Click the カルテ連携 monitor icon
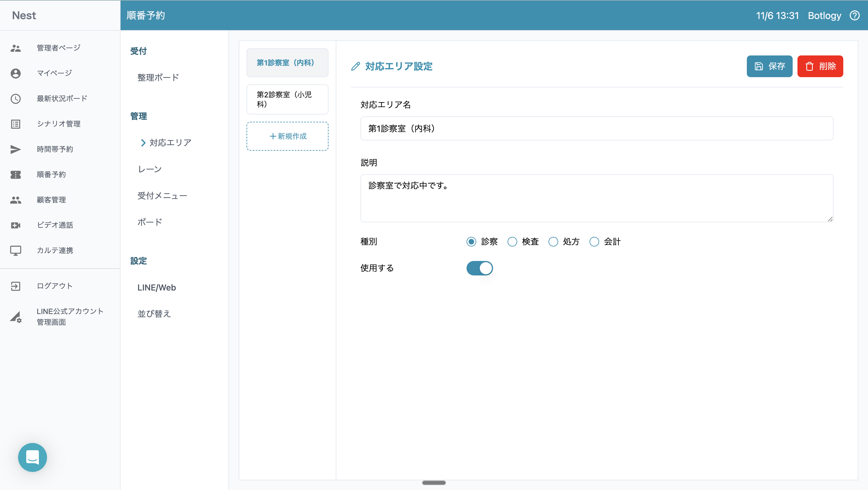868x490 pixels. tap(15, 250)
